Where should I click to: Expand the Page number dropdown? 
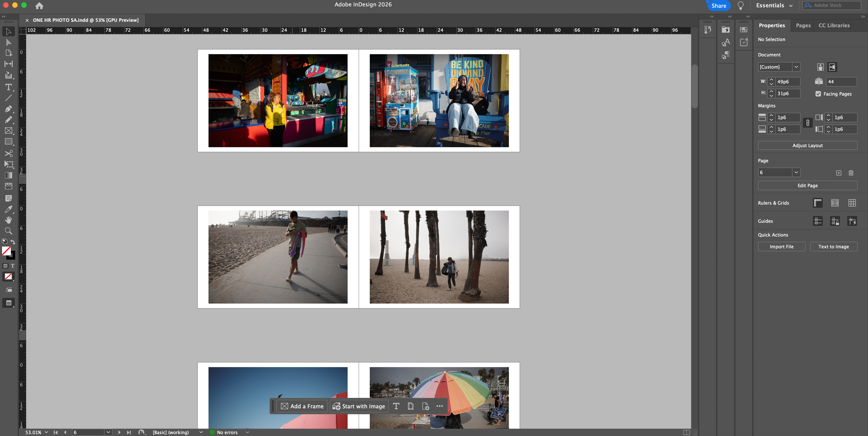click(x=796, y=172)
